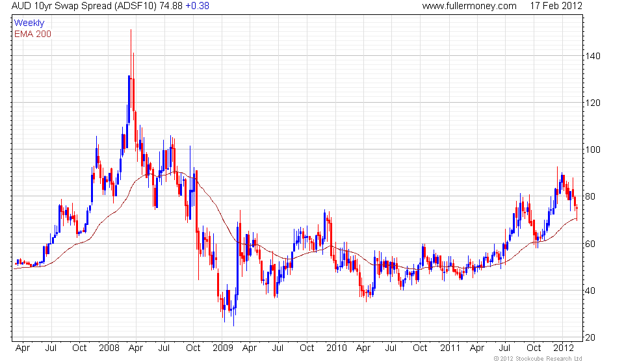
Task: Click the red 'EMA 200' legend label
Action: pyautogui.click(x=33, y=34)
